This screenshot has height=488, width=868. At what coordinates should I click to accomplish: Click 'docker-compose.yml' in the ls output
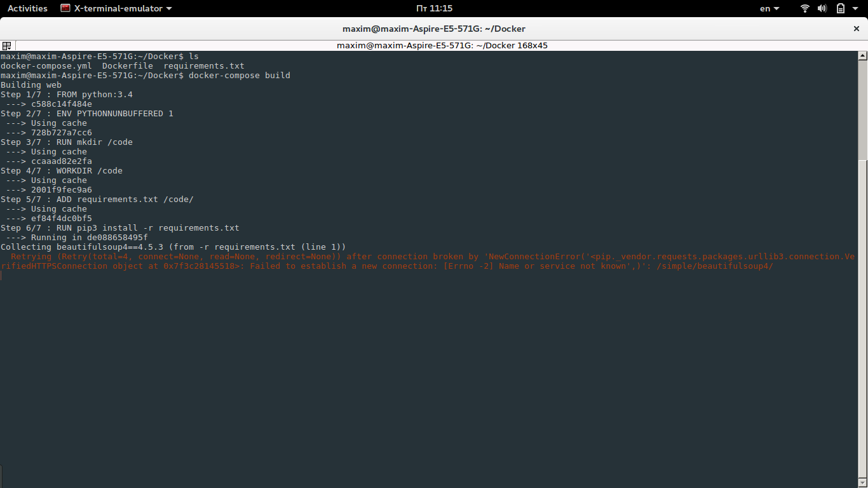tap(46, 66)
